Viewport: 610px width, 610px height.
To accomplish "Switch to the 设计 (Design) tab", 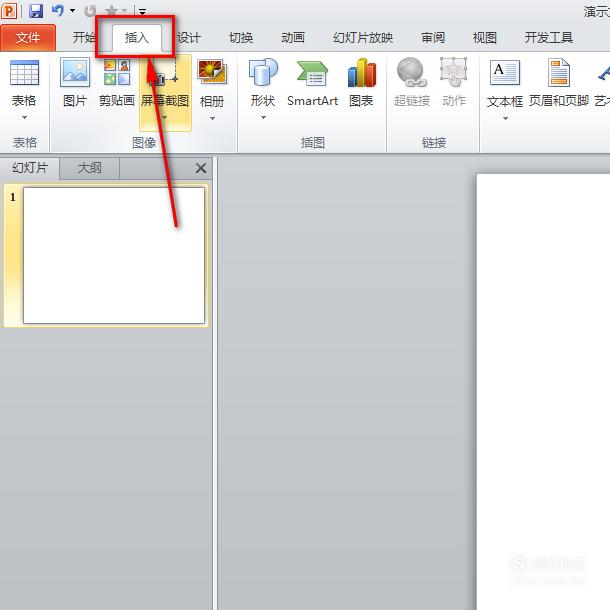I will (x=189, y=38).
